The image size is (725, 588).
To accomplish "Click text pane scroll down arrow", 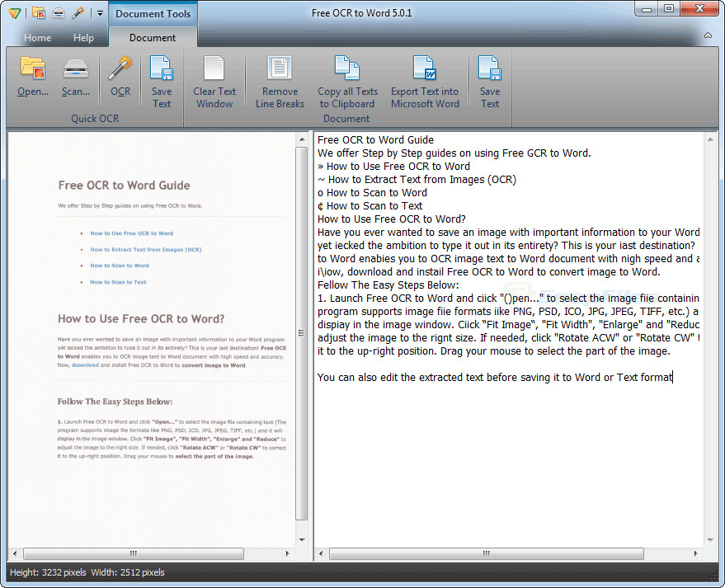I will [710, 539].
